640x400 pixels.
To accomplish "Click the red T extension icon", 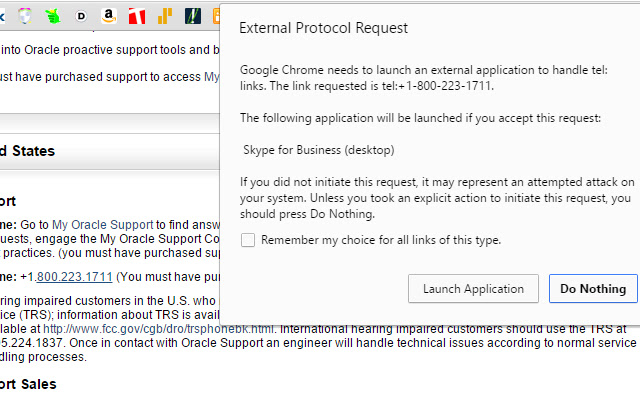I will coord(137,15).
